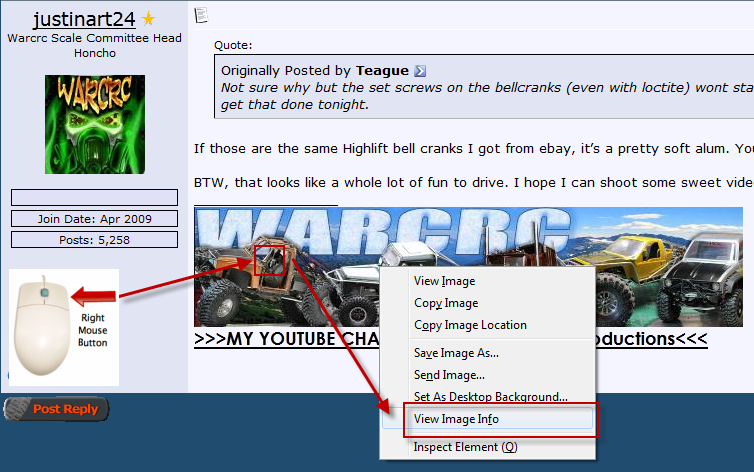The image size is (754, 472).
Task: Click Warcrc Scale Committee Head Honcho title
Action: (x=95, y=45)
